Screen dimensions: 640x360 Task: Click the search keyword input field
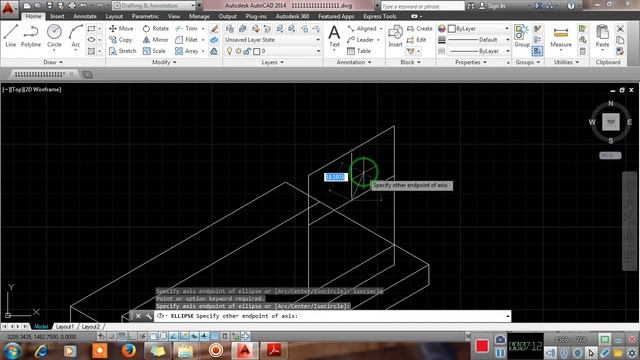point(422,6)
